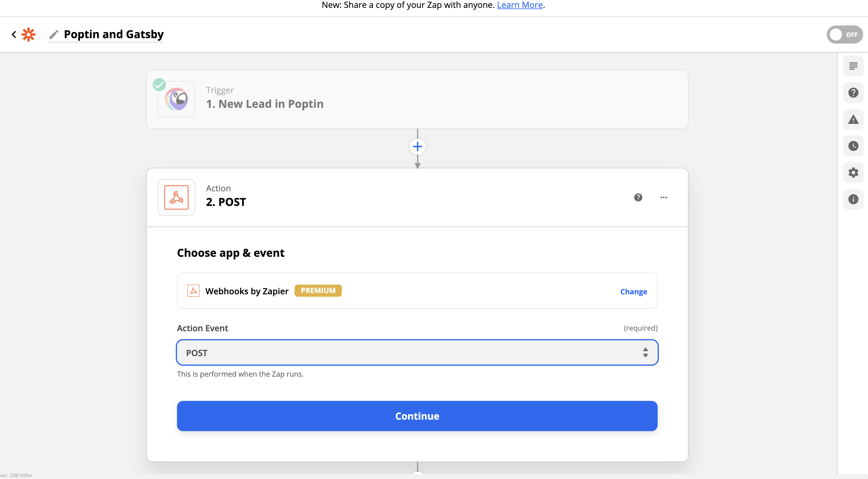This screenshot has width=868, height=479.
Task: Open the outline/notes icon in the right sidebar
Action: [853, 66]
